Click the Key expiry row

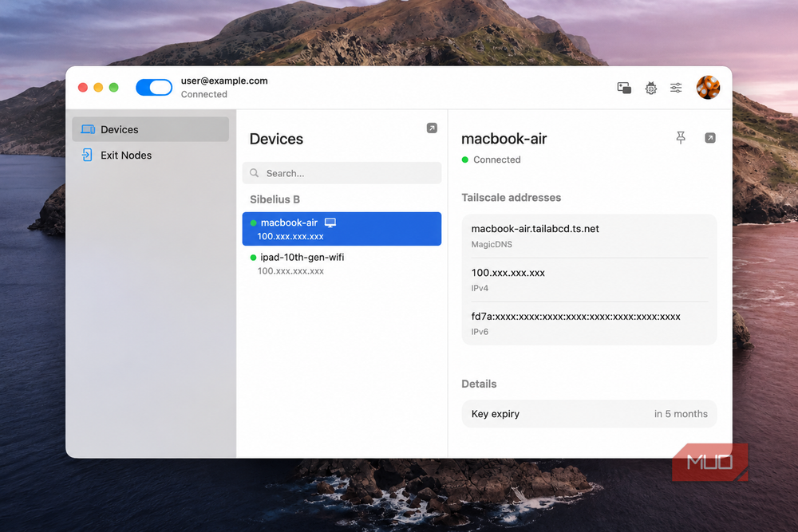(x=590, y=413)
